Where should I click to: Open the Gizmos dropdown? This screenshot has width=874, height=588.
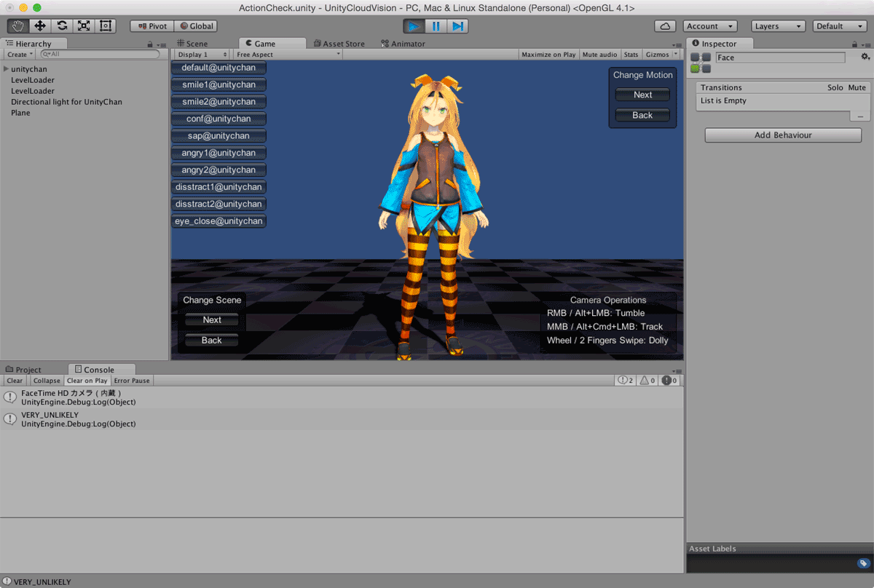661,55
